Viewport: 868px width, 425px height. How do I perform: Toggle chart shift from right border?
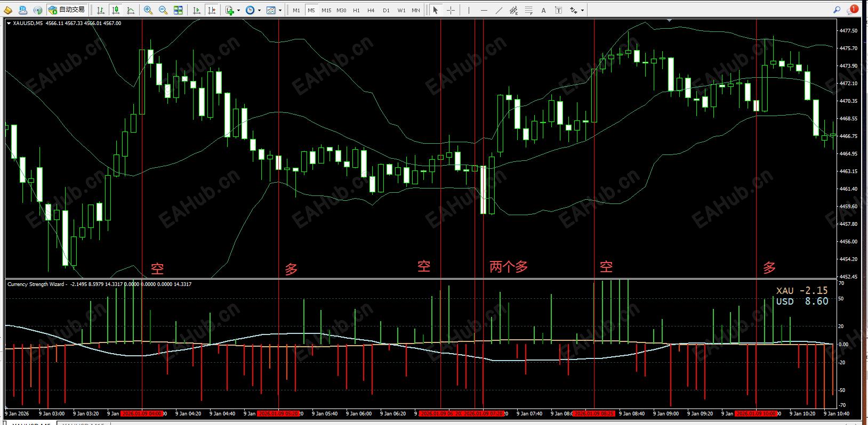pos(212,10)
